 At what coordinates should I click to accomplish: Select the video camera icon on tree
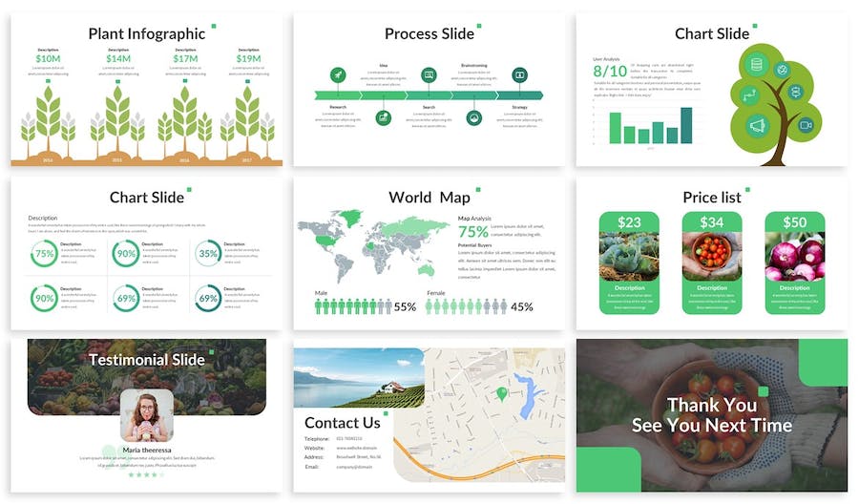[805, 125]
